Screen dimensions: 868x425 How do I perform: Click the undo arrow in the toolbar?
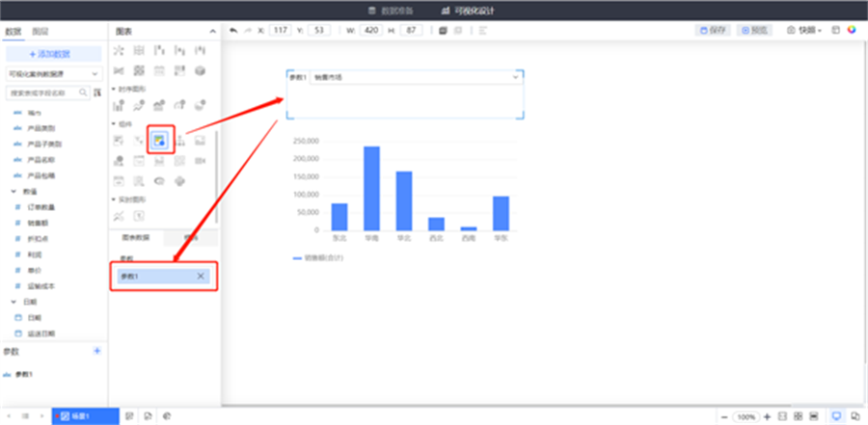(x=234, y=30)
